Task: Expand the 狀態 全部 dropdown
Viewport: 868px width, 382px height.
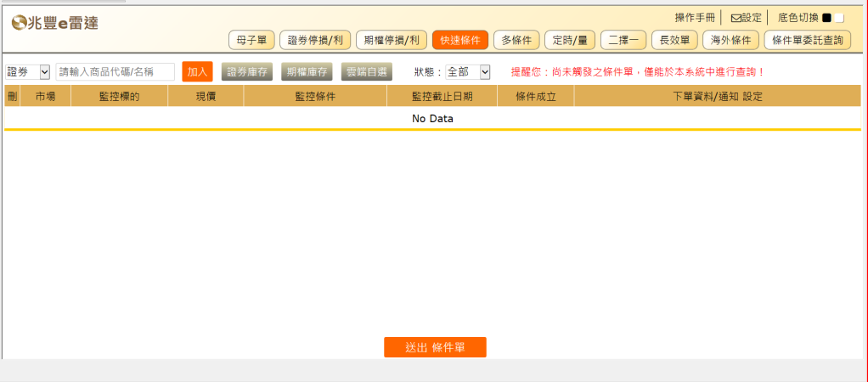Action: tap(468, 72)
